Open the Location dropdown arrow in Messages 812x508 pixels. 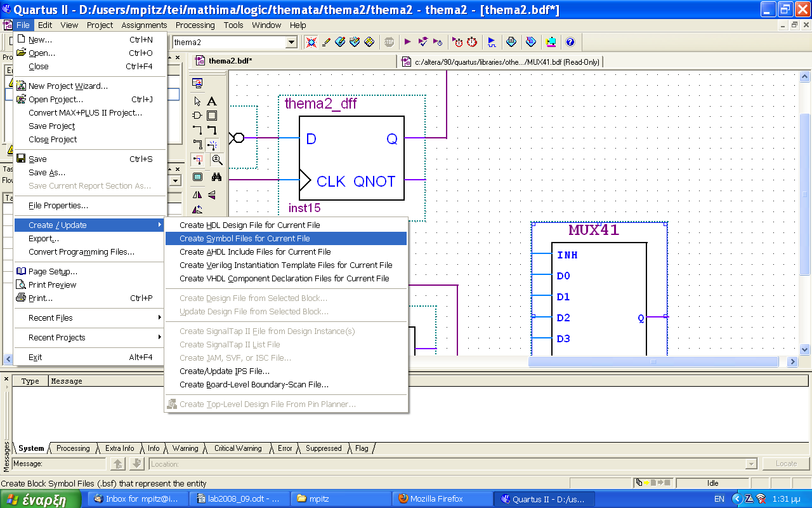pyautogui.click(x=751, y=464)
